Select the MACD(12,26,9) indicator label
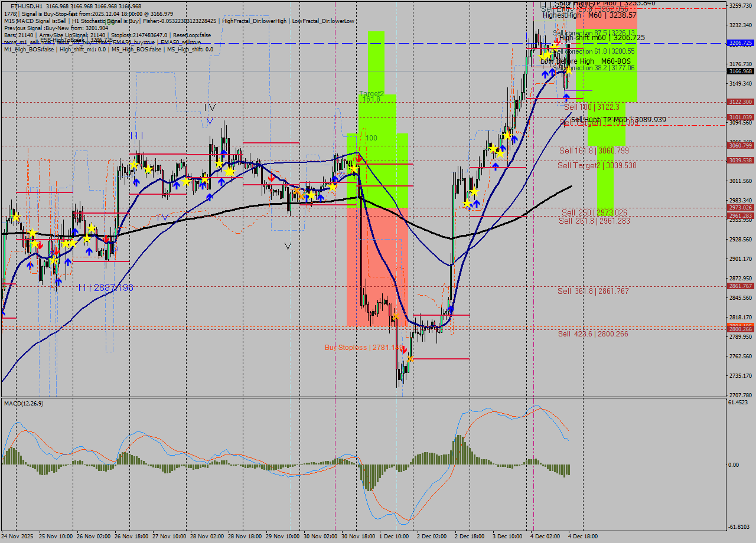 click(24, 403)
